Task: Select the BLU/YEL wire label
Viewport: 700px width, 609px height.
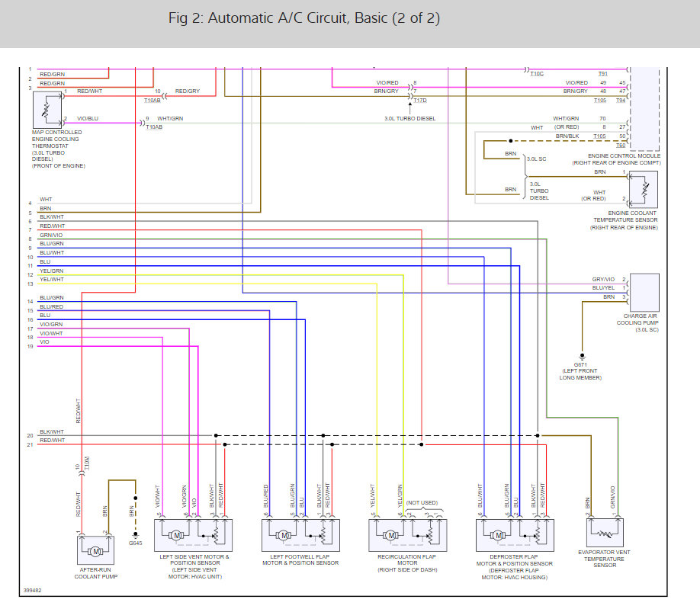Action: 603,288
